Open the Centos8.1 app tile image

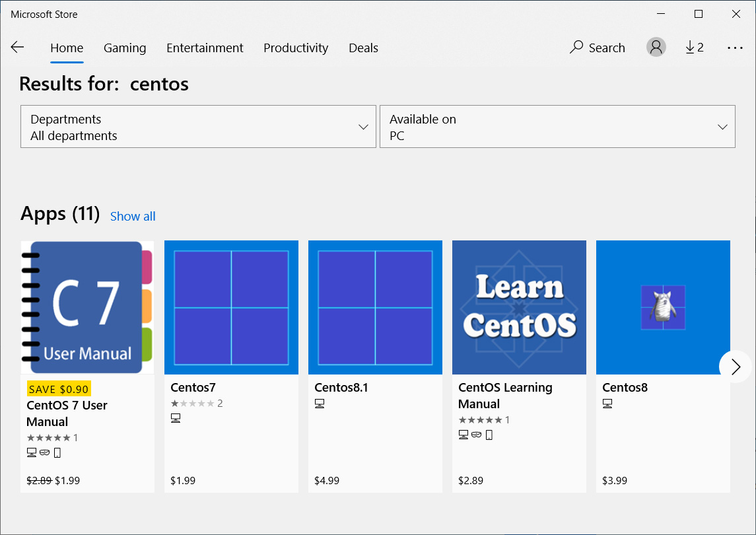pos(375,307)
